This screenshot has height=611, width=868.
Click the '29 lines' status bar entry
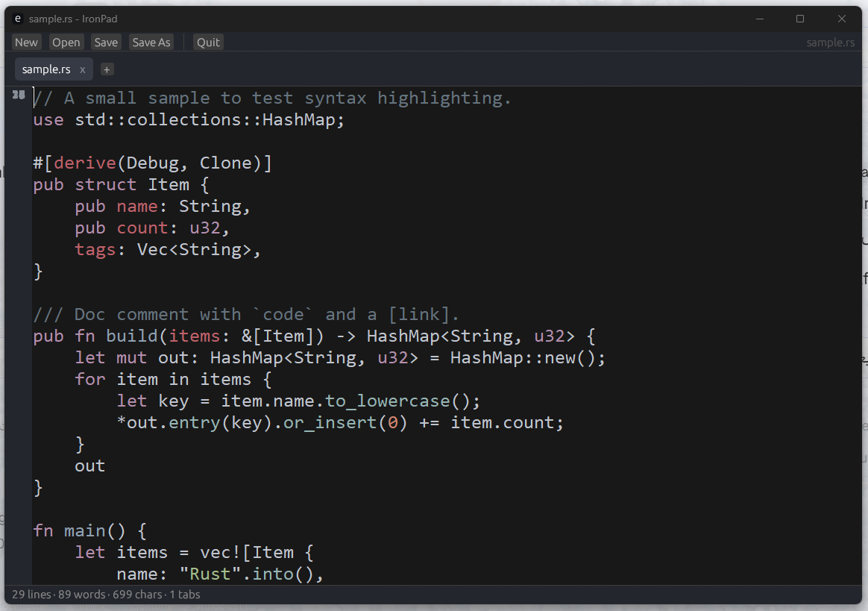[31, 595]
